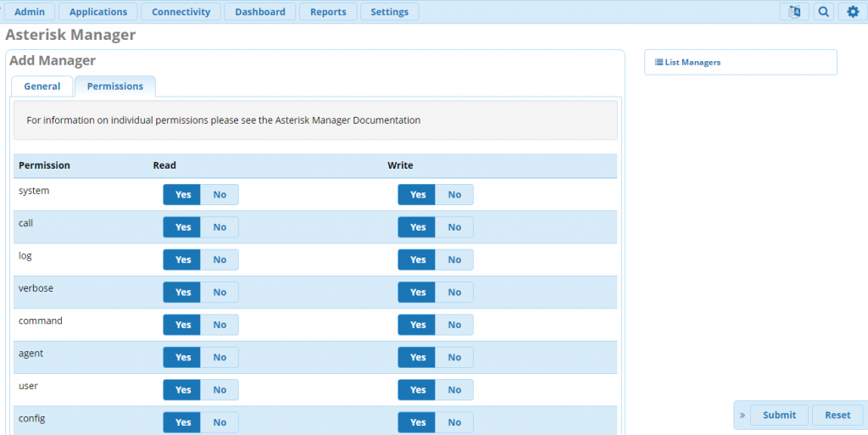868x435 pixels.
Task: Click the Read column header
Action: (x=164, y=165)
